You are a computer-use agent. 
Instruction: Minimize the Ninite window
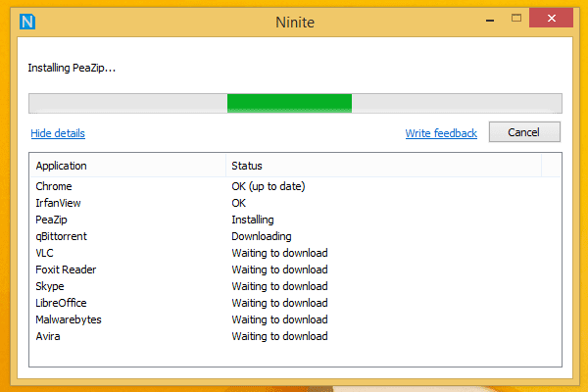tap(490, 19)
